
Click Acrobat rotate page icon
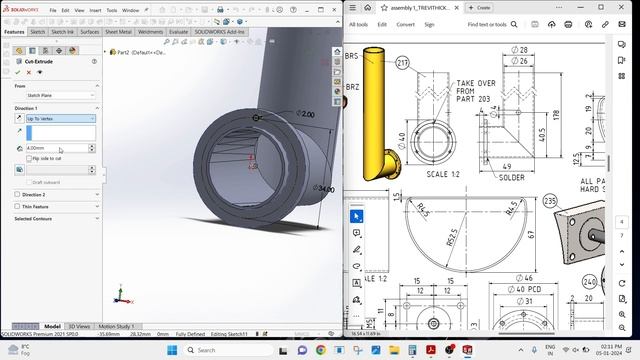point(622,283)
